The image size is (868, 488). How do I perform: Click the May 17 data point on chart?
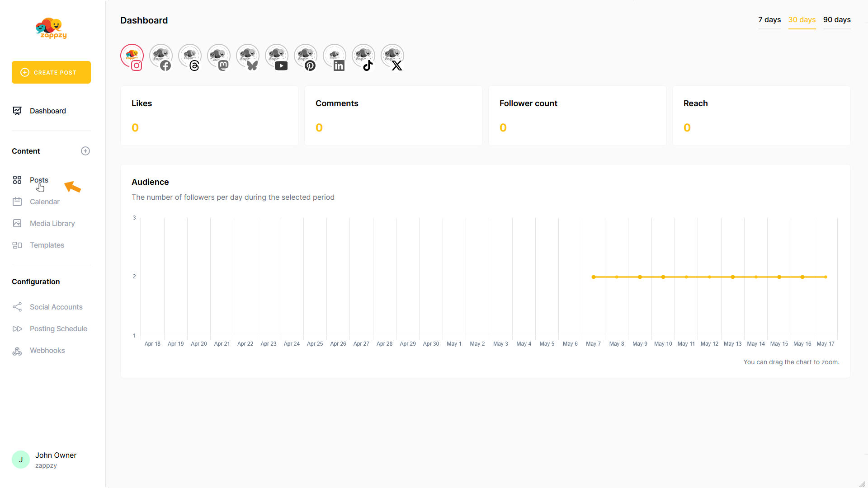(826, 277)
